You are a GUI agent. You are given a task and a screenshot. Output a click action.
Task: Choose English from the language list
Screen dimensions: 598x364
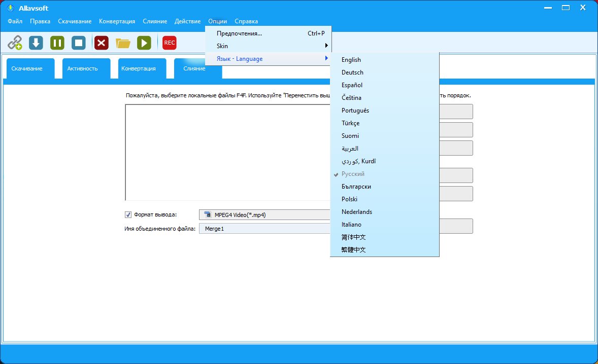click(351, 60)
